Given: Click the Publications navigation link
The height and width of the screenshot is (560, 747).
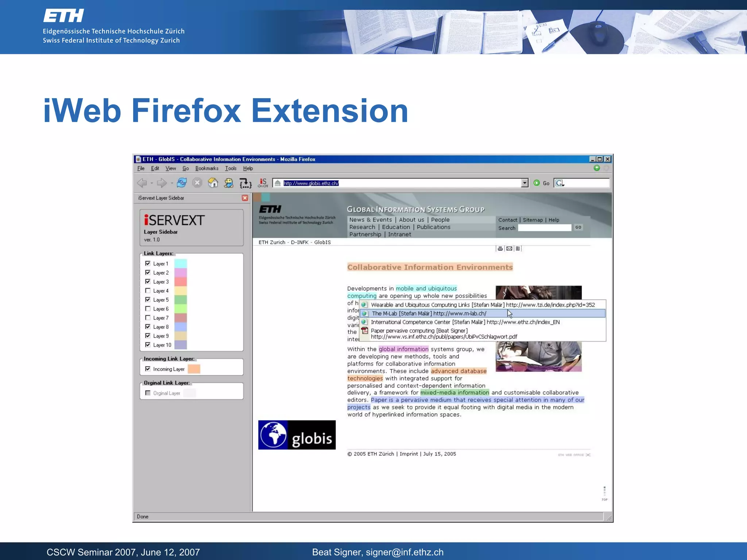Looking at the screenshot, I should 433,227.
